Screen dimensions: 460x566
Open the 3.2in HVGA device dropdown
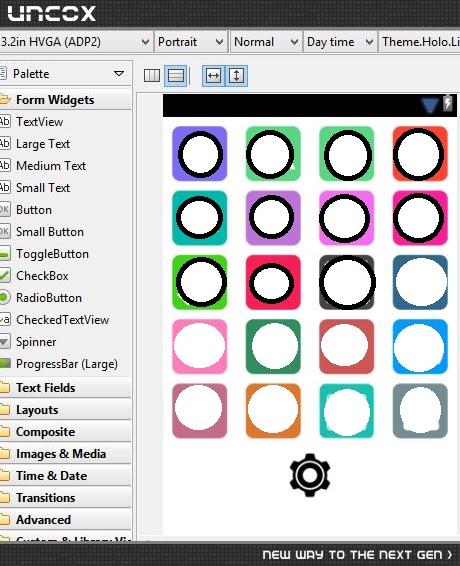(x=75, y=42)
